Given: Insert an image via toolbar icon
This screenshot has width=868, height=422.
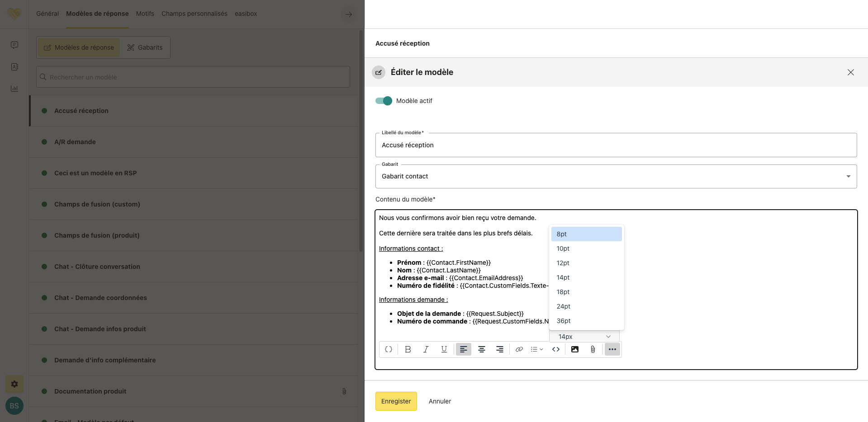Looking at the screenshot, I should (574, 349).
